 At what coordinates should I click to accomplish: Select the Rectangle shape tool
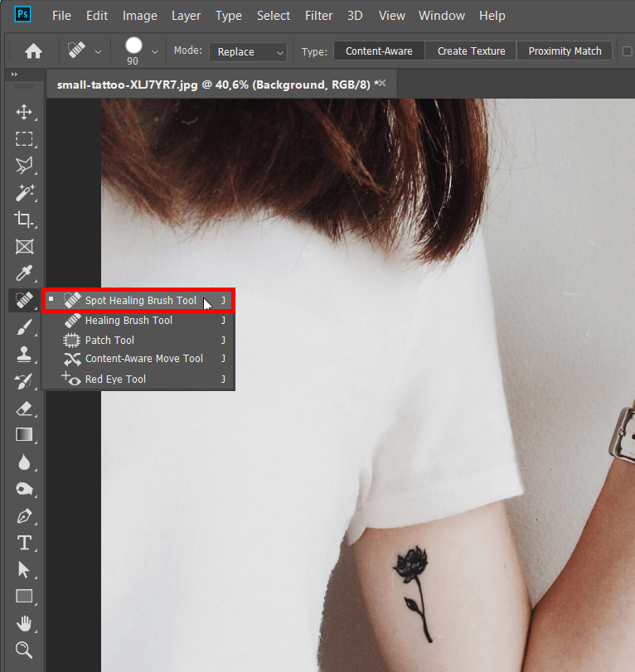pyautogui.click(x=24, y=596)
